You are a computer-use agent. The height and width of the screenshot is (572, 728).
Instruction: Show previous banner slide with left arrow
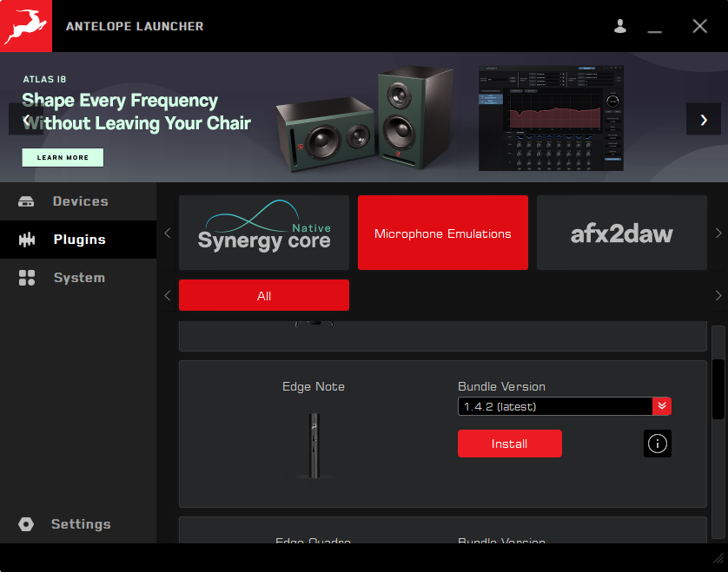point(26,119)
